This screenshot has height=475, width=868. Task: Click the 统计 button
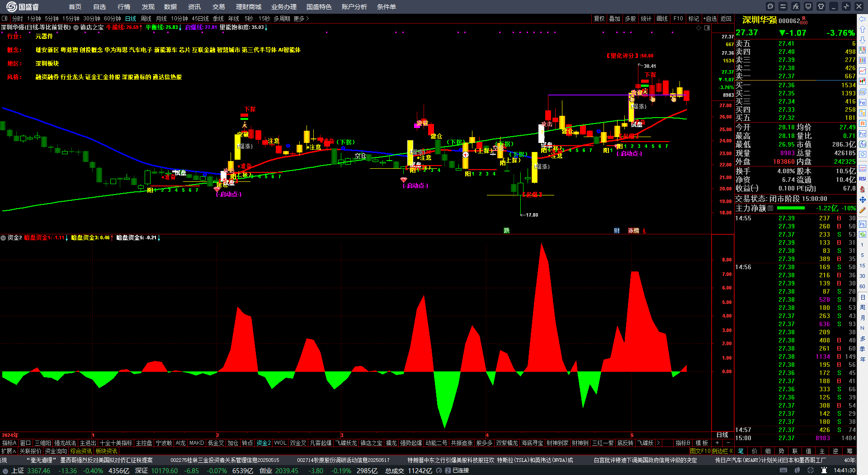[x=646, y=19]
